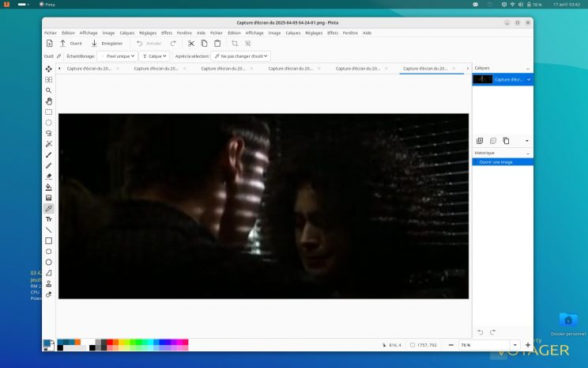Open the Effets menu nearest the window's left edge
Viewport: 588px width, 368px height.
pyautogui.click(x=167, y=33)
